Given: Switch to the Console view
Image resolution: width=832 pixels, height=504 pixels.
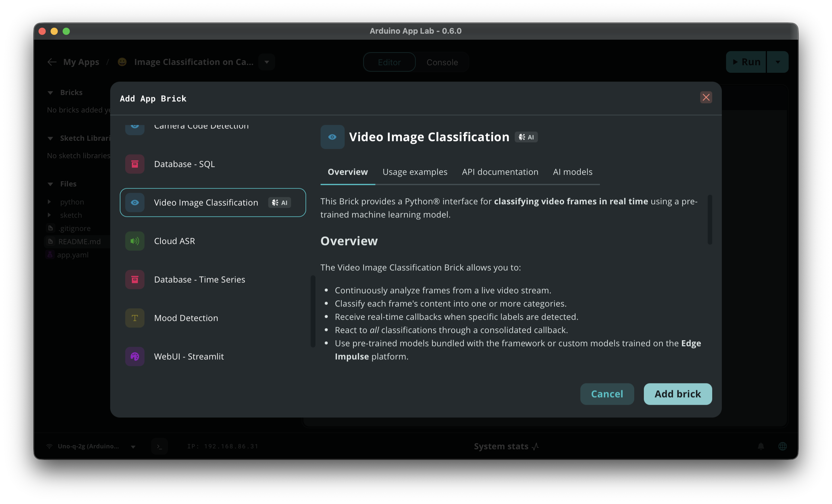Looking at the screenshot, I should [442, 62].
